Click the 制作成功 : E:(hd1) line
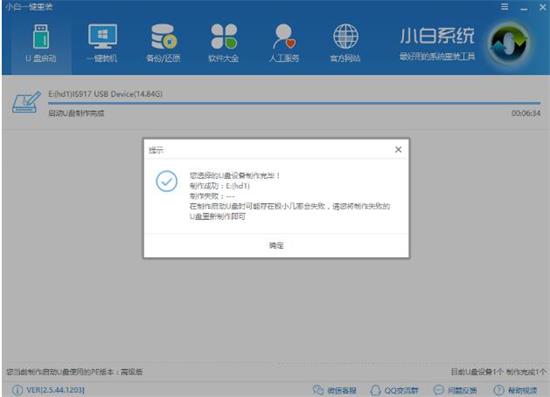The width and height of the screenshot is (550, 397). pos(220,186)
